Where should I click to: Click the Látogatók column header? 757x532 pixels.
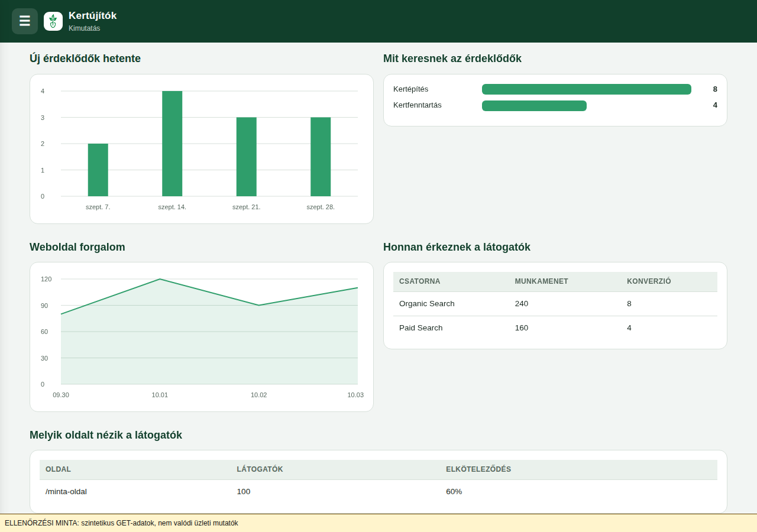(x=260, y=469)
